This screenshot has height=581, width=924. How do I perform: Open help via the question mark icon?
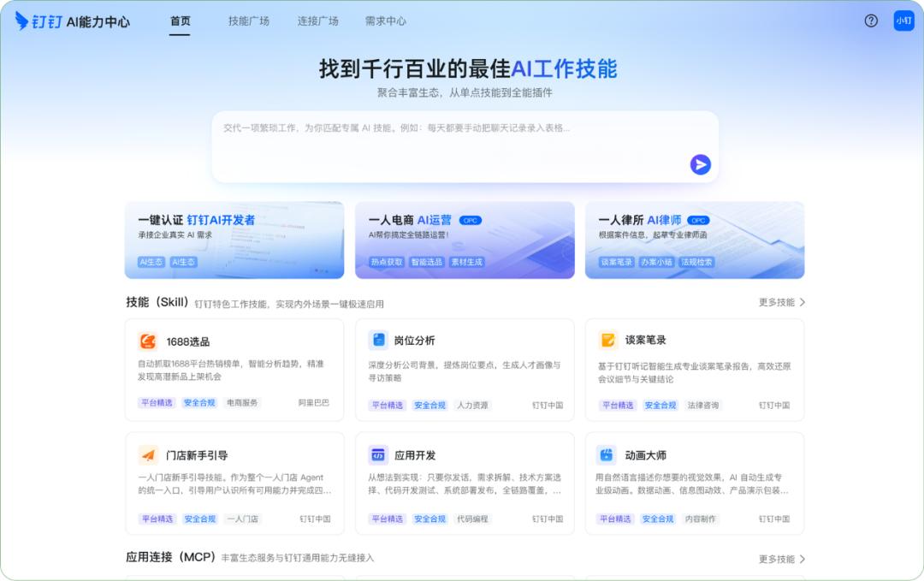[x=870, y=21]
